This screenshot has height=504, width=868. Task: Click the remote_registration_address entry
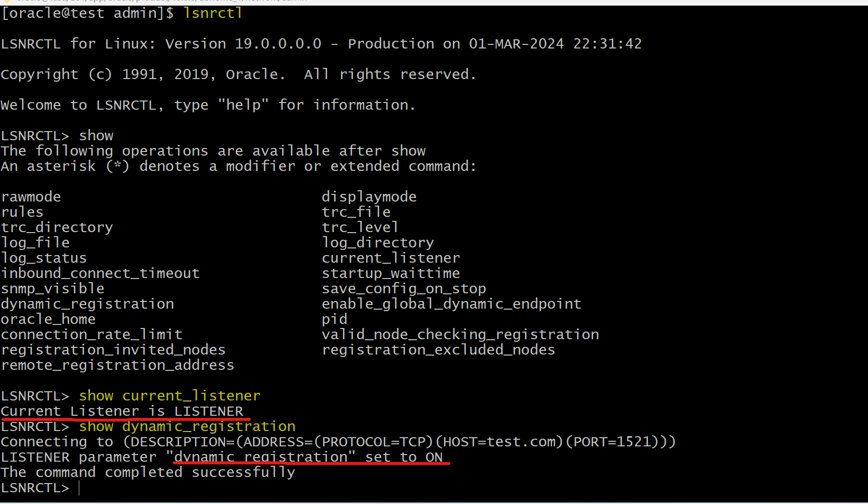click(x=118, y=365)
